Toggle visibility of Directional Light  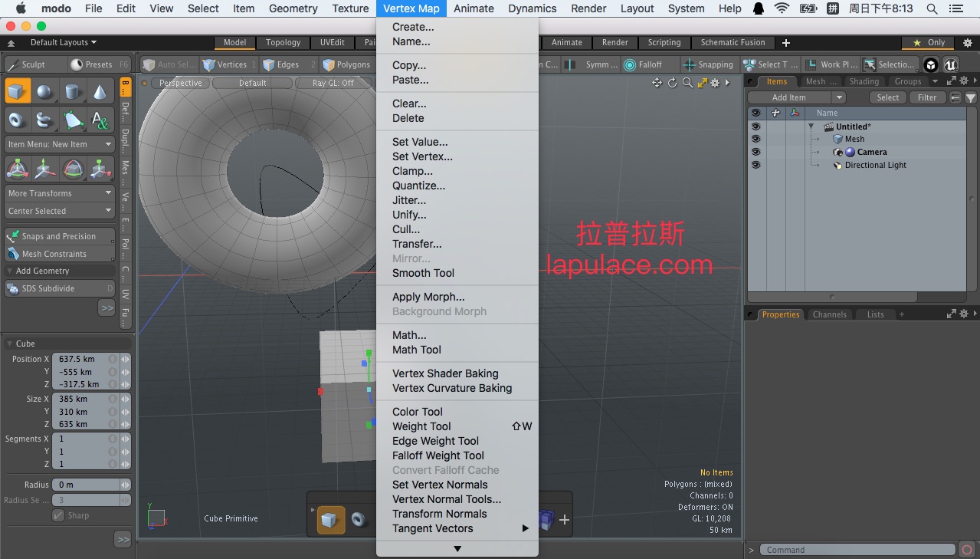755,165
